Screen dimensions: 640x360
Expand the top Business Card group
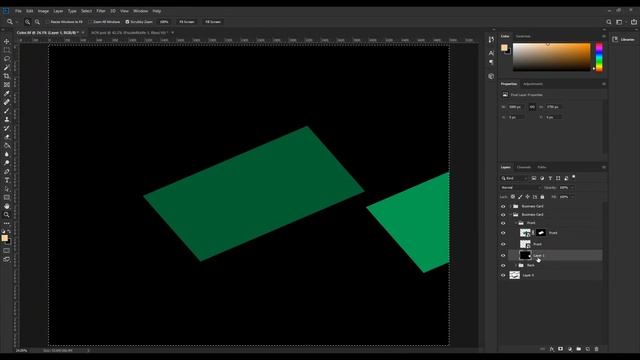coord(510,207)
